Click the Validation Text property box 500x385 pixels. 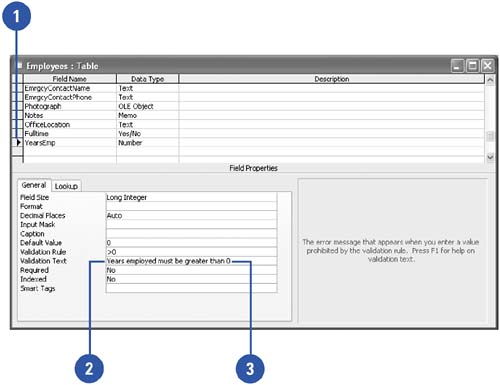tap(191, 261)
